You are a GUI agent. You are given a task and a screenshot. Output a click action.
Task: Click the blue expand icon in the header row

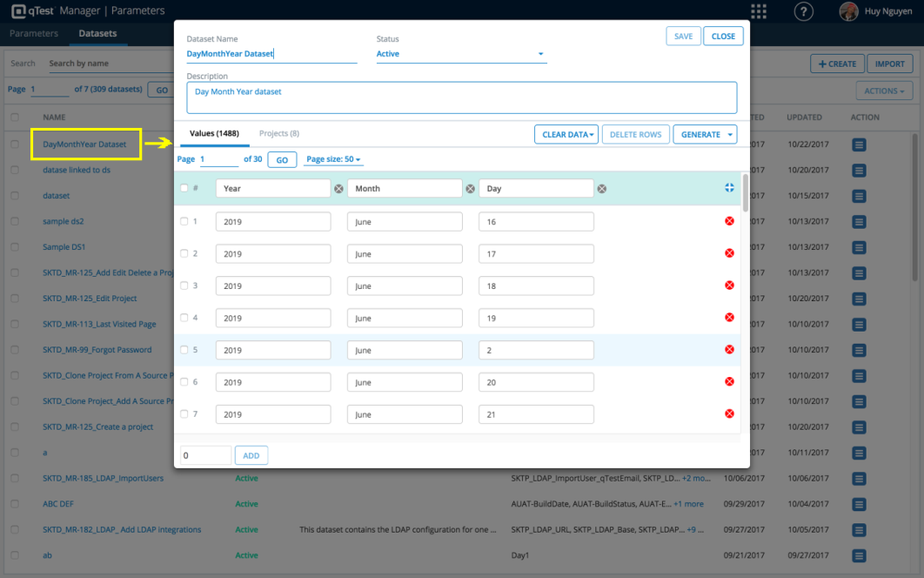tap(729, 188)
